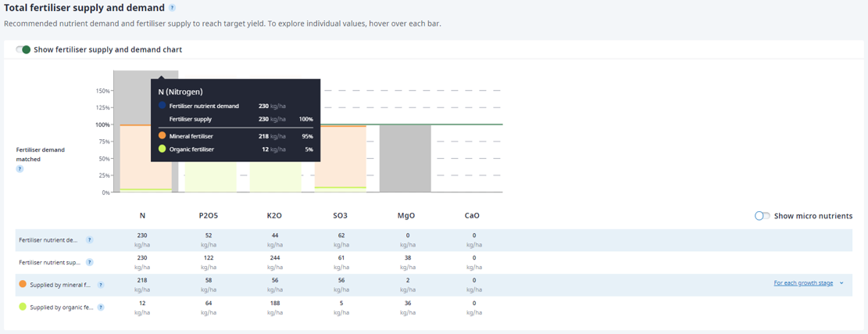This screenshot has height=334, width=868.
Task: Open help for Supplied by mineral fertiliser
Action: 101,285
